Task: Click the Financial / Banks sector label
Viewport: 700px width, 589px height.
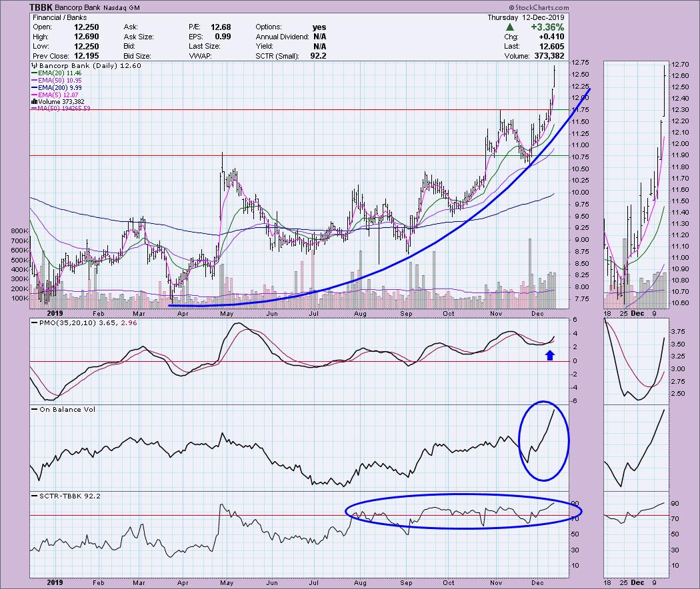Action: [x=59, y=17]
